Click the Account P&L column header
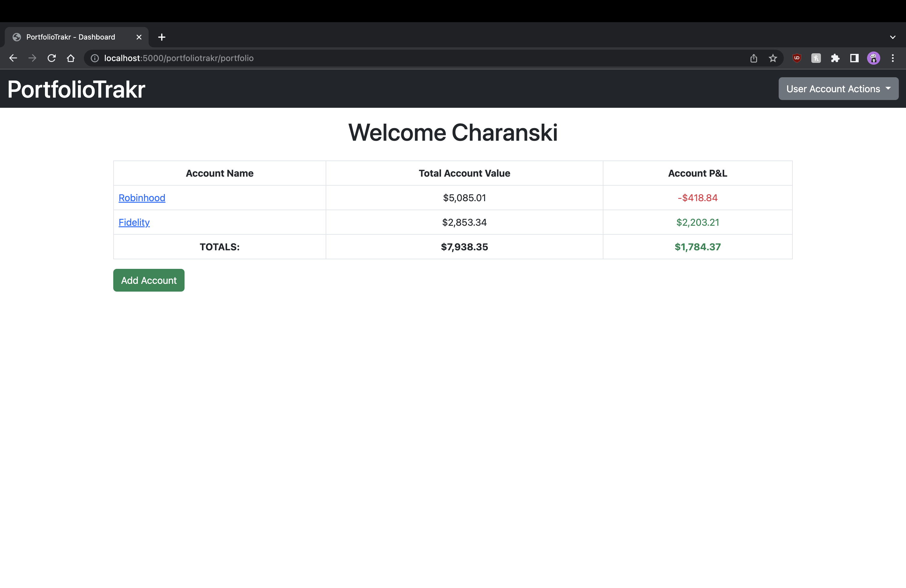906x588 pixels. (697, 173)
